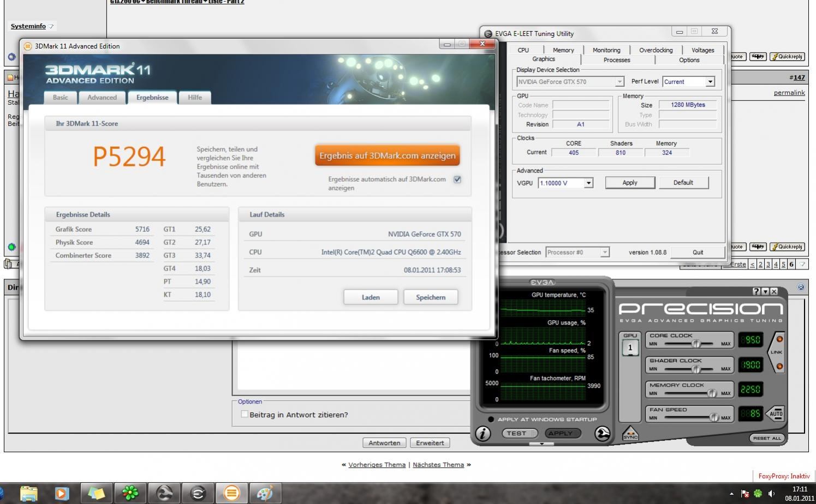
Task: Toggle Apply at Windows Startup indicator
Action: [491, 419]
